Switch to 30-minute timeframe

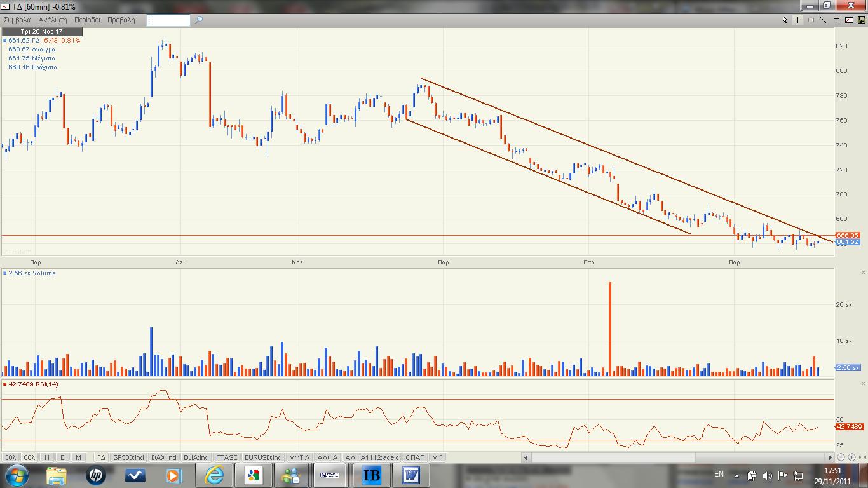point(10,457)
